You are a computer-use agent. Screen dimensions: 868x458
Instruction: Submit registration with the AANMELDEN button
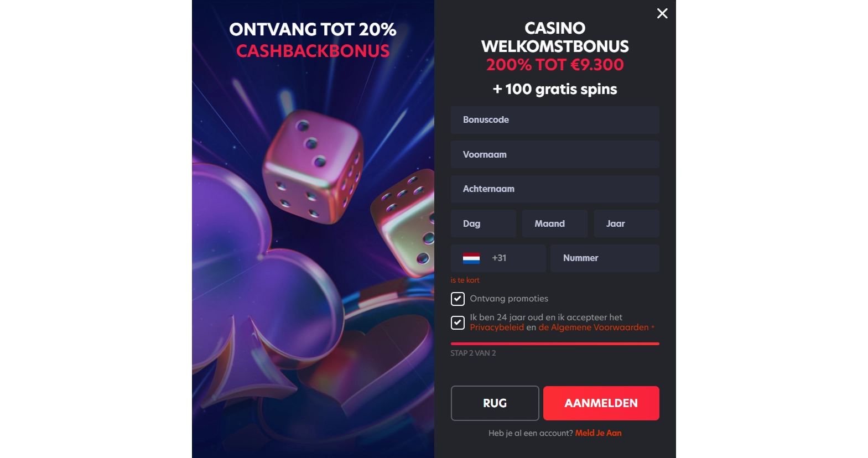601,403
